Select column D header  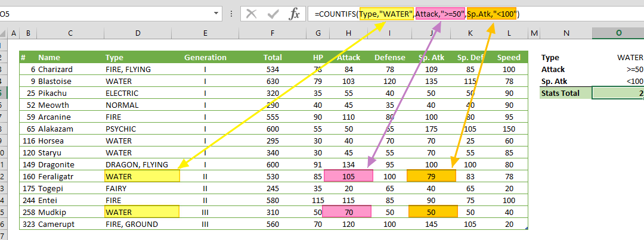coord(137,33)
